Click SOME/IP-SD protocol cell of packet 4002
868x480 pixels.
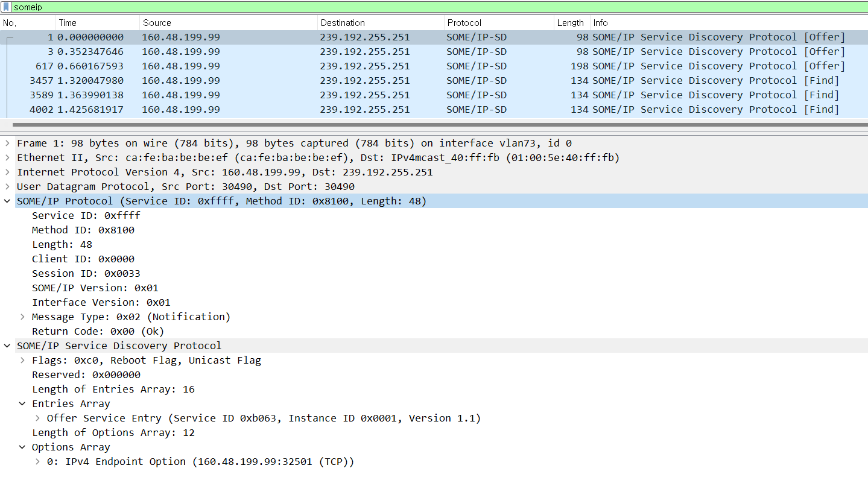point(477,110)
